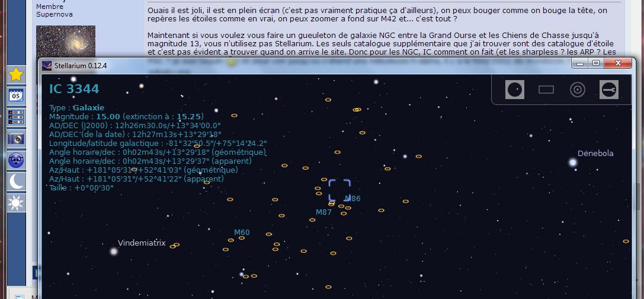The height and width of the screenshot is (299, 644).
Task: Click the sun icon in left sidebar
Action: click(x=17, y=203)
